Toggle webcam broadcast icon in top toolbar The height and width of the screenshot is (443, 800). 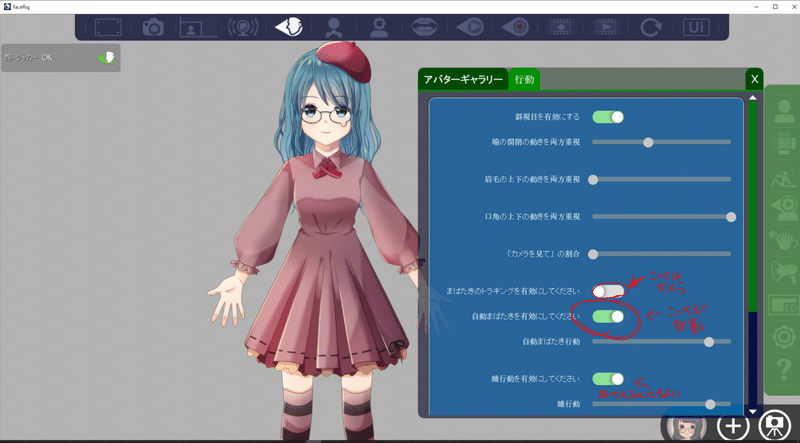point(243,27)
